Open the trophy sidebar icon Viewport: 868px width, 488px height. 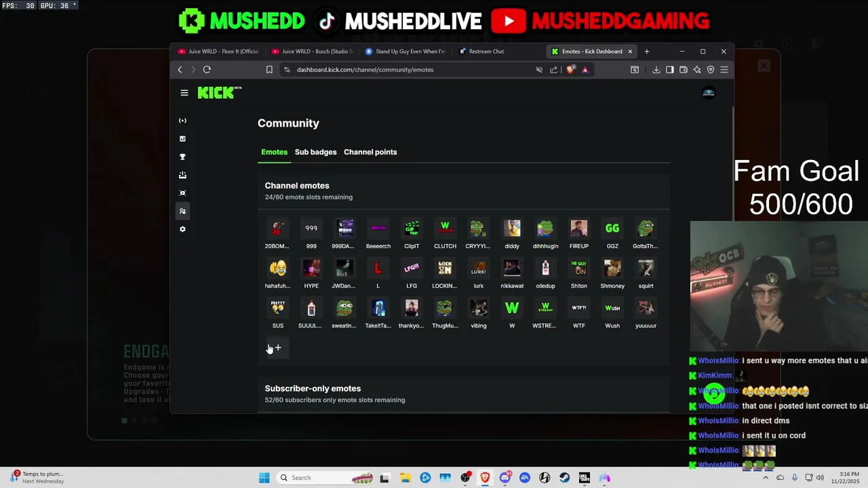pos(182,157)
